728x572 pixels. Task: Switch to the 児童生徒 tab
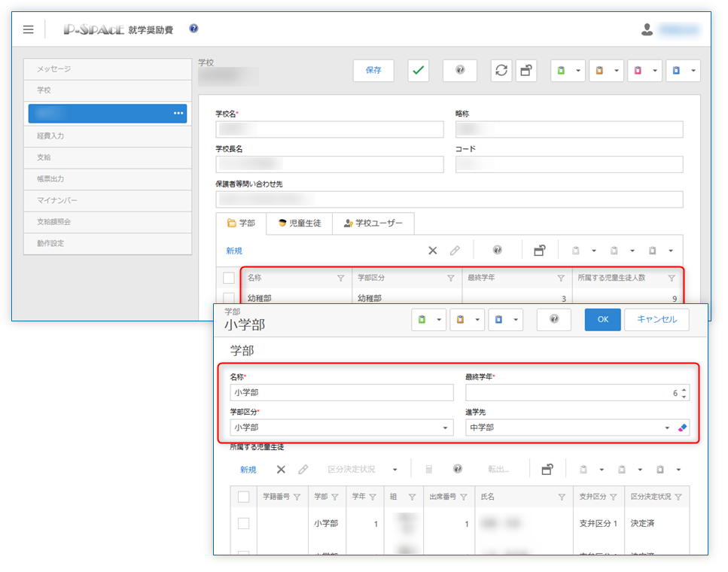pyautogui.click(x=300, y=224)
